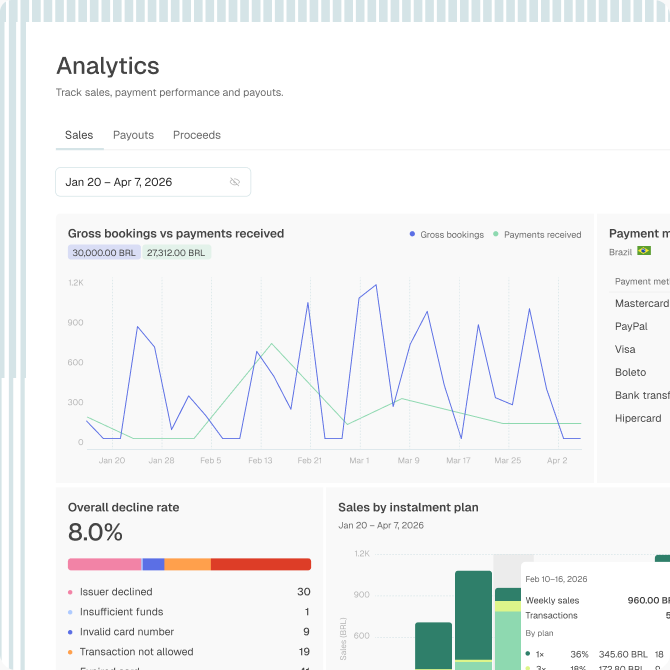Click the Gross bookings vs payments received title
This screenshot has width=670, height=670.
(x=176, y=234)
